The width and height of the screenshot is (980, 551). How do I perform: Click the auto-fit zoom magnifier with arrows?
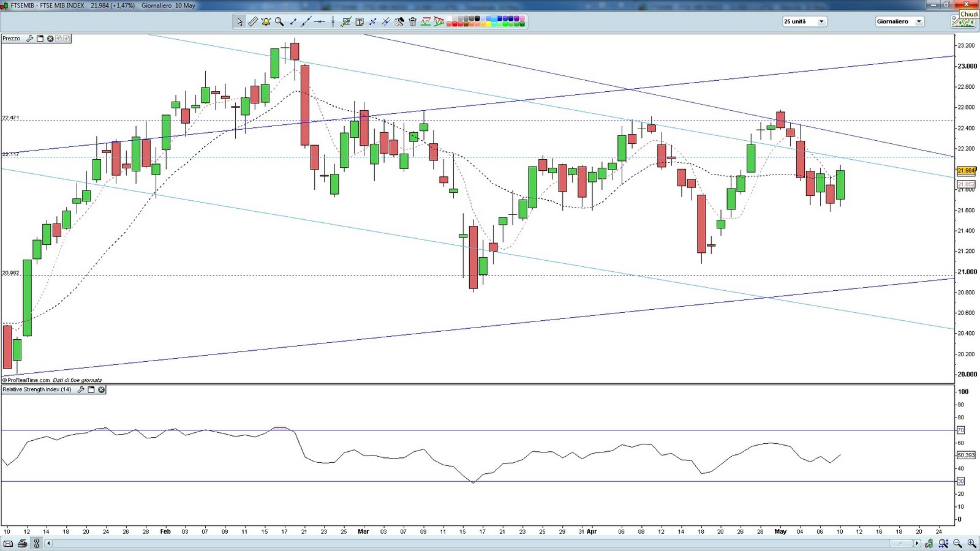[x=943, y=543]
